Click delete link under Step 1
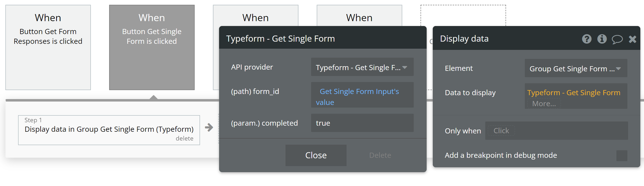 click(x=185, y=138)
